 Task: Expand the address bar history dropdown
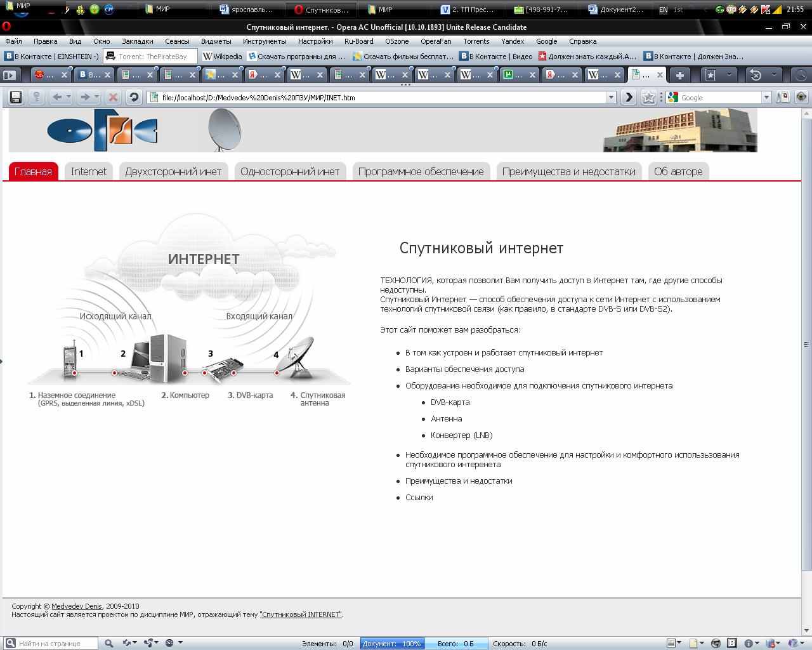click(x=611, y=97)
